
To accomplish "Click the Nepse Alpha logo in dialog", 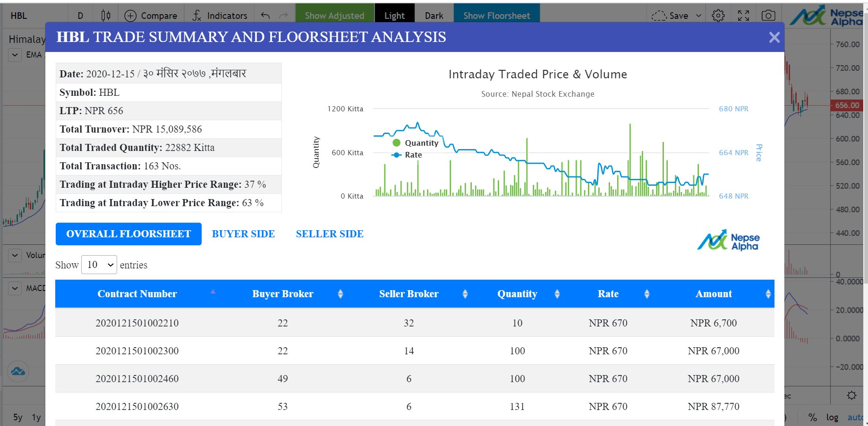I will (728, 241).
